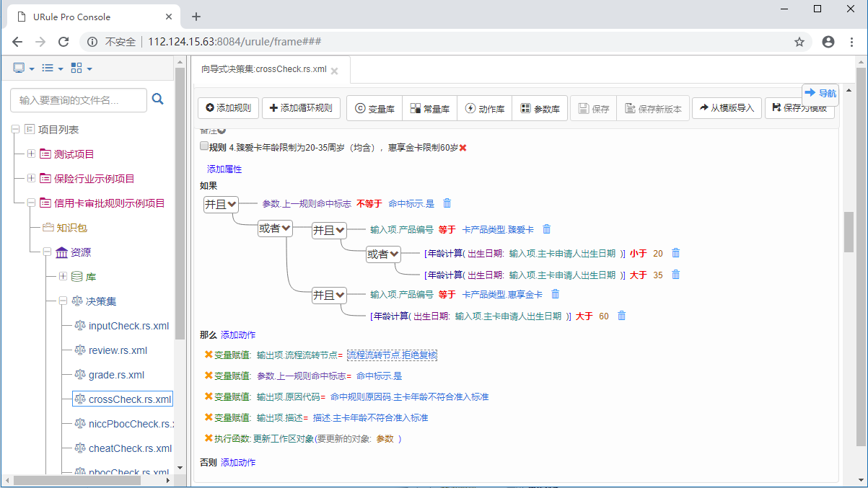Click 添加动作 link under 否则
The image size is (868, 488).
click(238, 462)
